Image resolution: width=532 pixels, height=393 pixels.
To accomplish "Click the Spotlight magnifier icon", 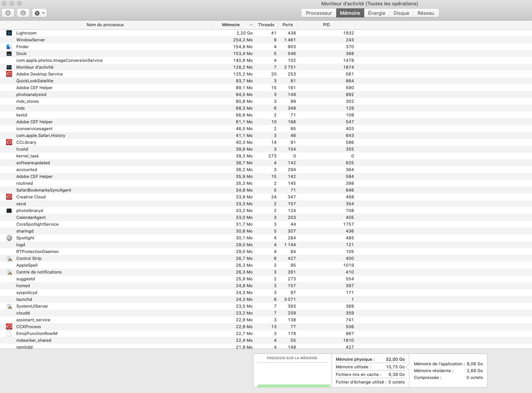I will click(x=9, y=238).
